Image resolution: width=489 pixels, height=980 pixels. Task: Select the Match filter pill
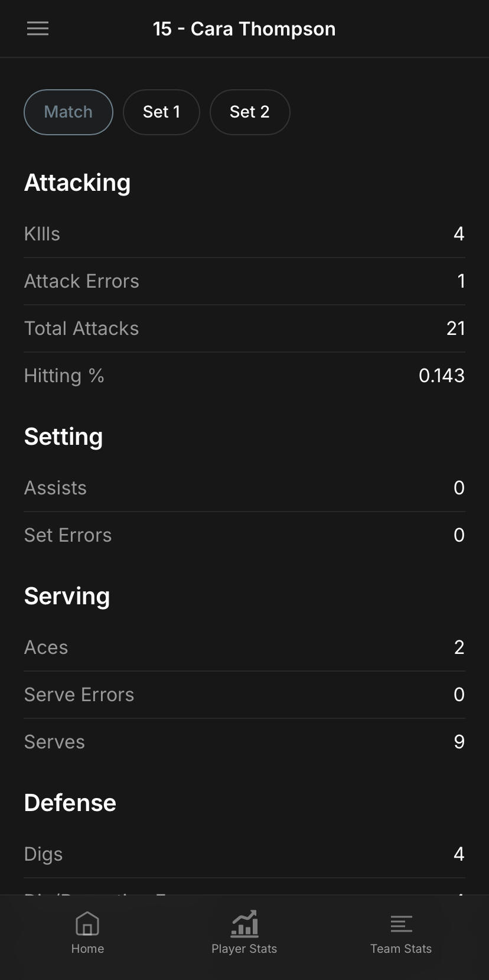(x=69, y=112)
